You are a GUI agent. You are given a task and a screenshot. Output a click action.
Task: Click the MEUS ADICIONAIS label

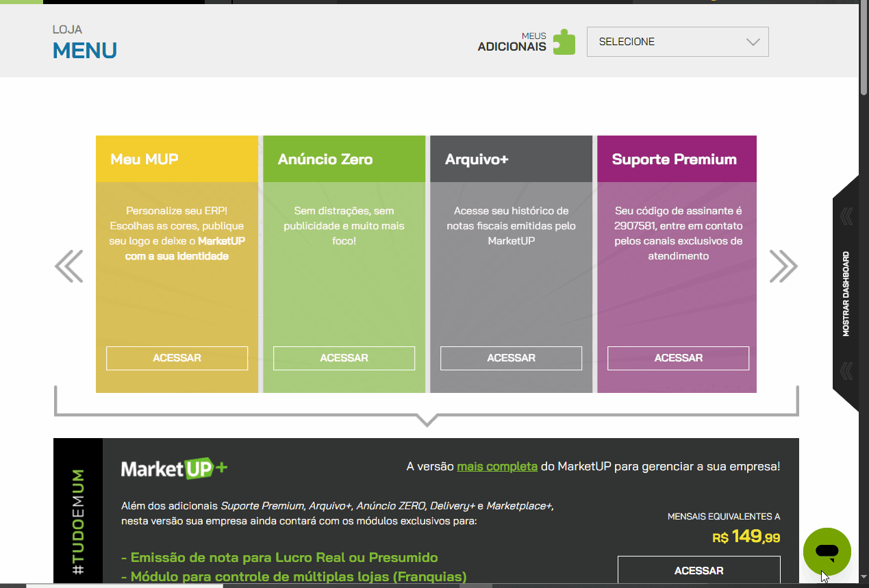coord(512,42)
